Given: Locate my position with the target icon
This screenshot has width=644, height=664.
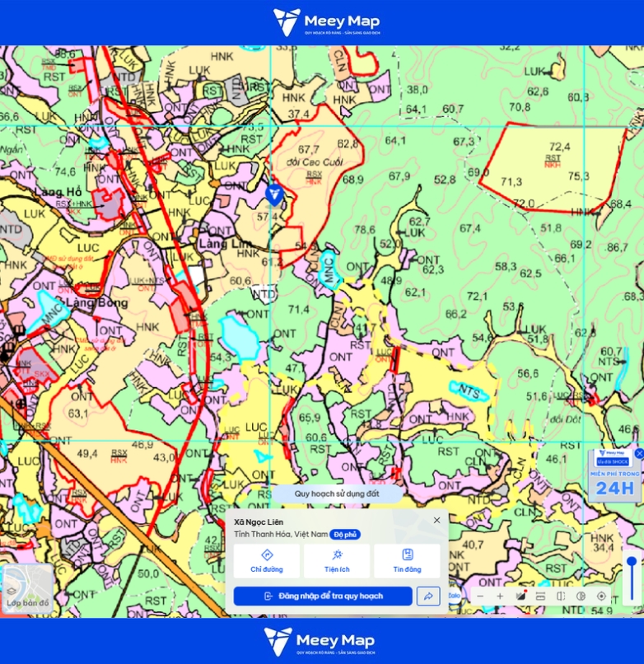Looking at the screenshot, I should tap(601, 596).
